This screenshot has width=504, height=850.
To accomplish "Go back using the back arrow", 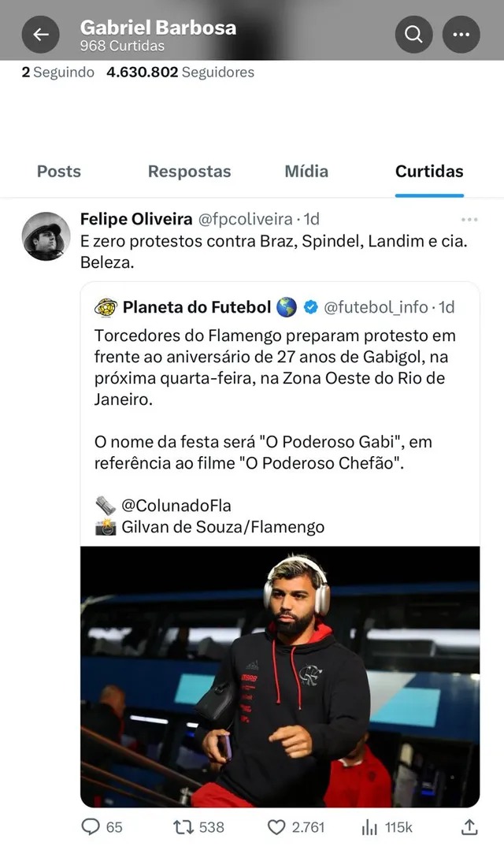I will click(x=40, y=34).
